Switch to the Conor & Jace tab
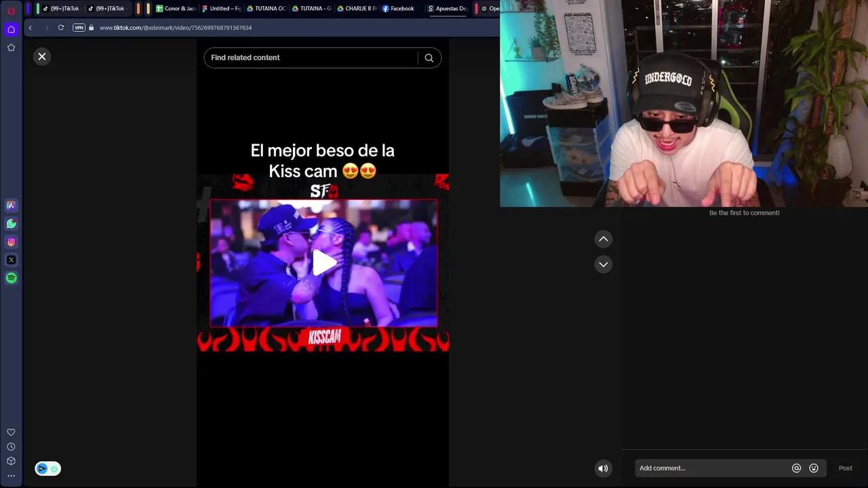The height and width of the screenshot is (488, 868). (176, 9)
